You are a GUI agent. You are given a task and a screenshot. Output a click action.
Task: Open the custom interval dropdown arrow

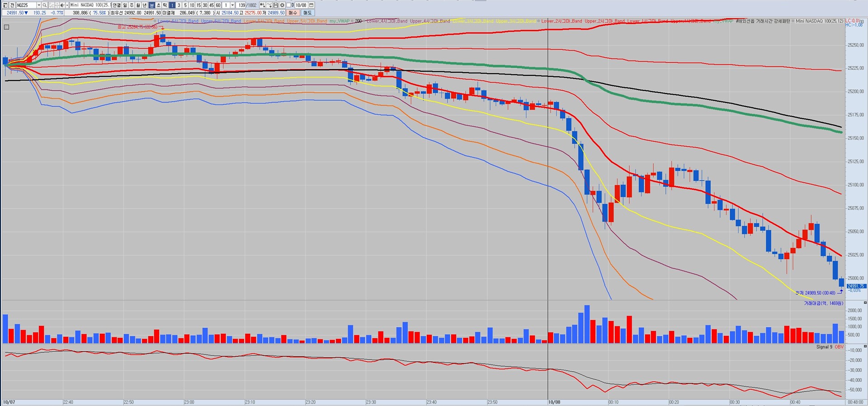[x=233, y=5]
